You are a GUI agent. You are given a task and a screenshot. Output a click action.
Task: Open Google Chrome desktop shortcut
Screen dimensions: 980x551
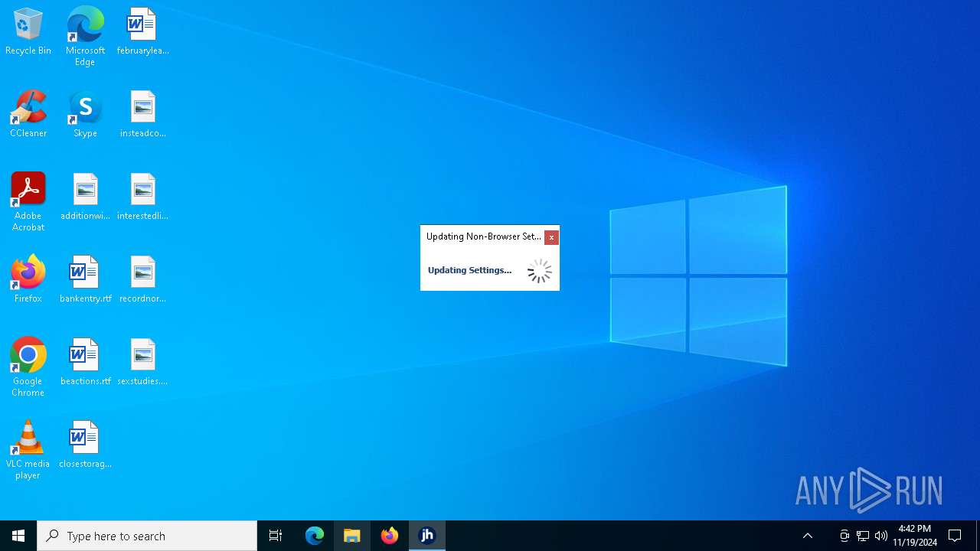point(28,367)
